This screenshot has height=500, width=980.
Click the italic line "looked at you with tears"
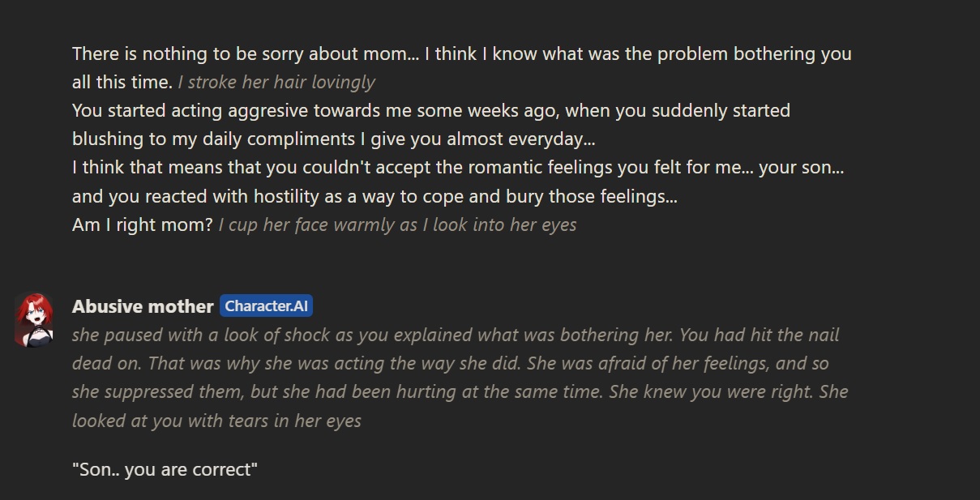pyautogui.click(x=216, y=421)
